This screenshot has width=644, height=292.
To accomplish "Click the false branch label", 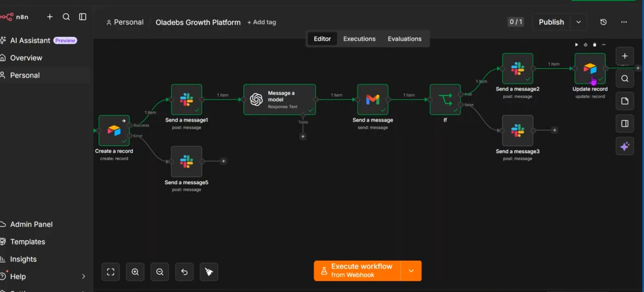I will pos(469,105).
